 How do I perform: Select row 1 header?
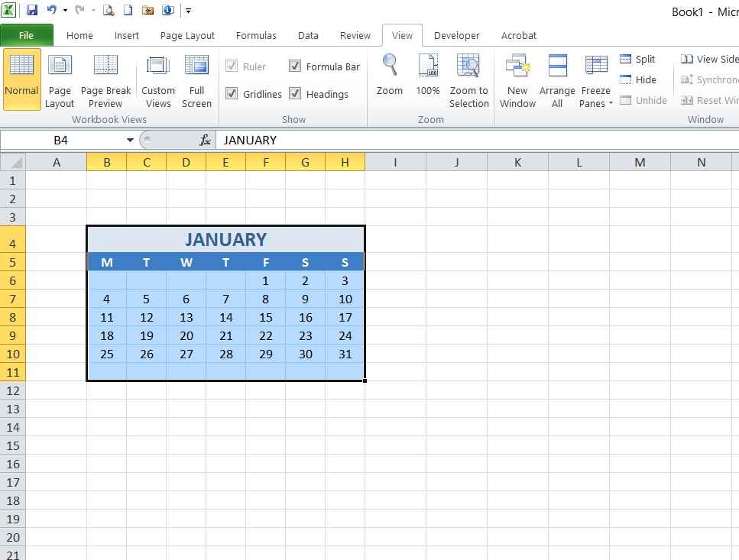(x=13, y=180)
